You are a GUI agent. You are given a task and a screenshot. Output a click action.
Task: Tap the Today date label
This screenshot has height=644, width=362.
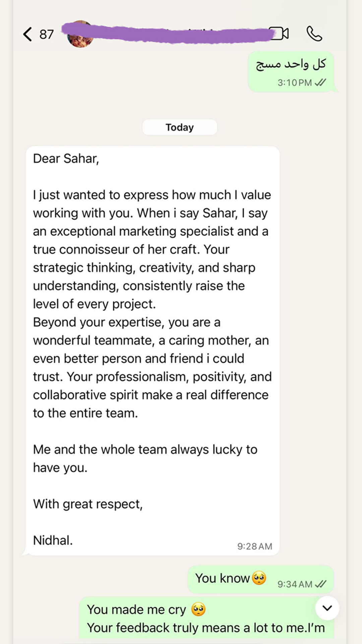[180, 127]
